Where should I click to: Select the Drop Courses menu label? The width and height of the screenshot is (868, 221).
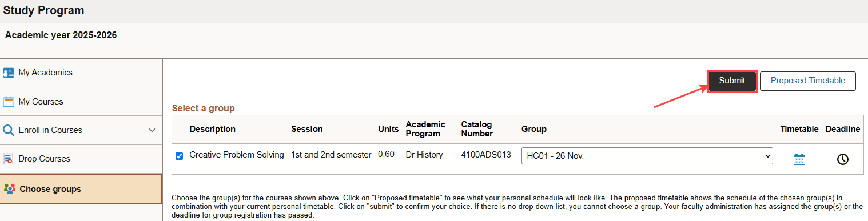point(45,159)
